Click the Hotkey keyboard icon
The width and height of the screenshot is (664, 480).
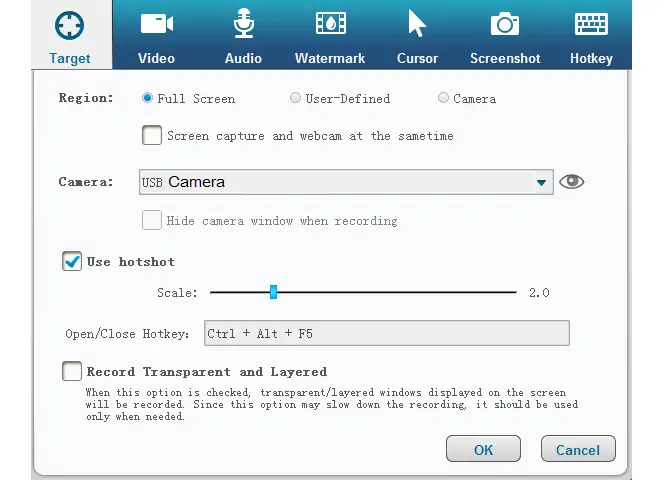(591, 24)
